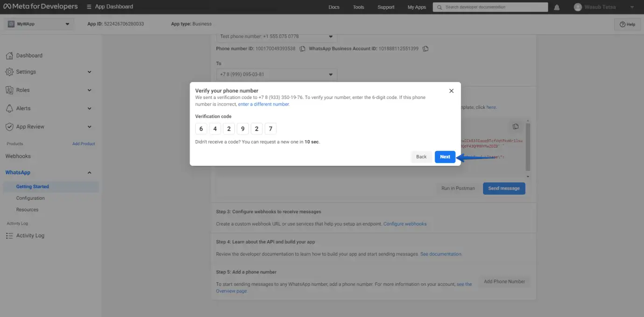The image size is (644, 317).
Task: Click the Dashboard sidebar item label
Action: pos(29,56)
